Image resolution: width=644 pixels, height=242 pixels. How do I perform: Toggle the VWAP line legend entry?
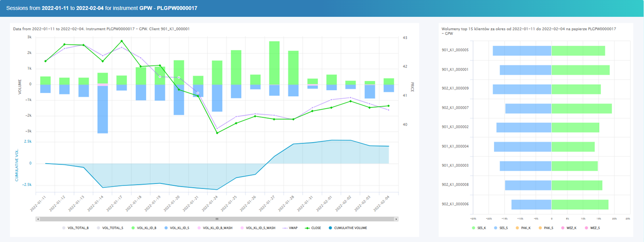click(285, 228)
